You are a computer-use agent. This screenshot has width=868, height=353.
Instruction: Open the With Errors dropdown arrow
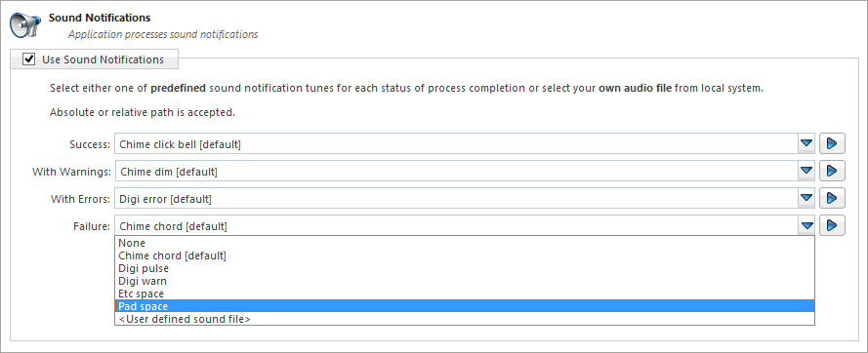[806, 198]
